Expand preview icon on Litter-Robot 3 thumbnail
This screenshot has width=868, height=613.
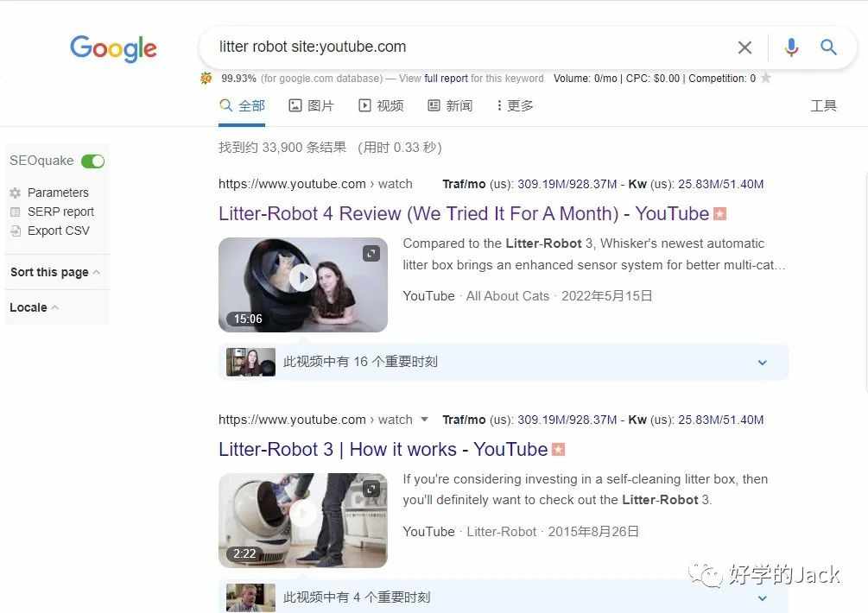click(x=371, y=489)
